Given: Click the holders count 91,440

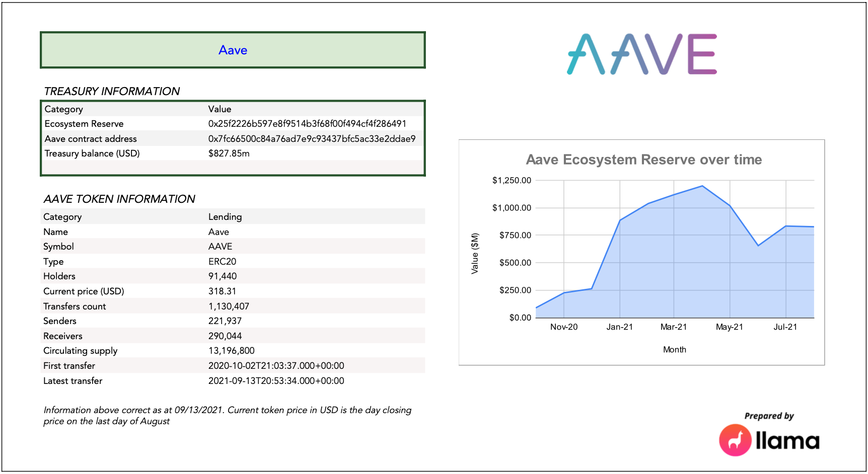Looking at the screenshot, I should point(223,276).
